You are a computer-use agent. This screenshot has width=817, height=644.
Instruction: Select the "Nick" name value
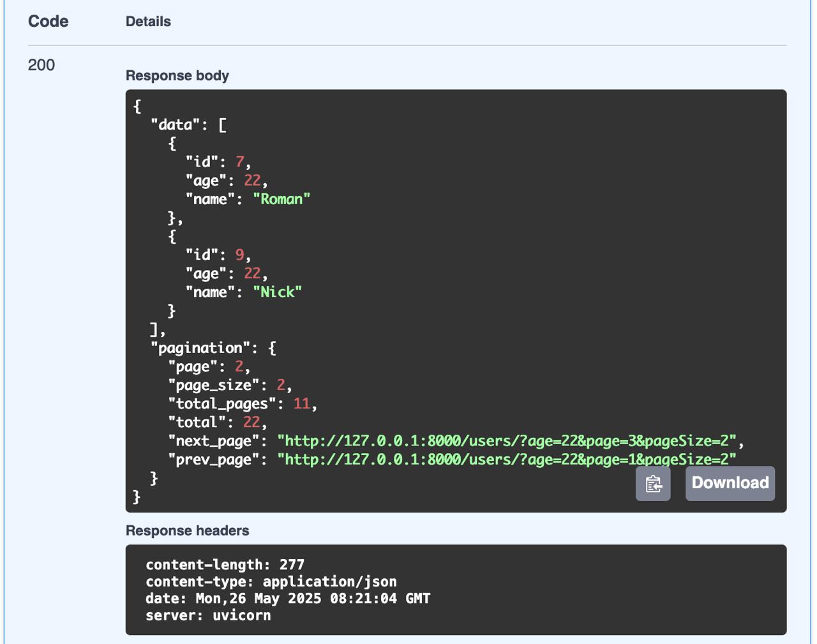277,292
